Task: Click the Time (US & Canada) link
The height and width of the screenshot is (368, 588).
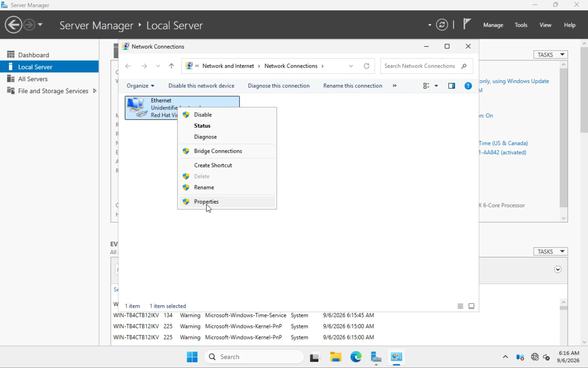Action: coord(503,143)
